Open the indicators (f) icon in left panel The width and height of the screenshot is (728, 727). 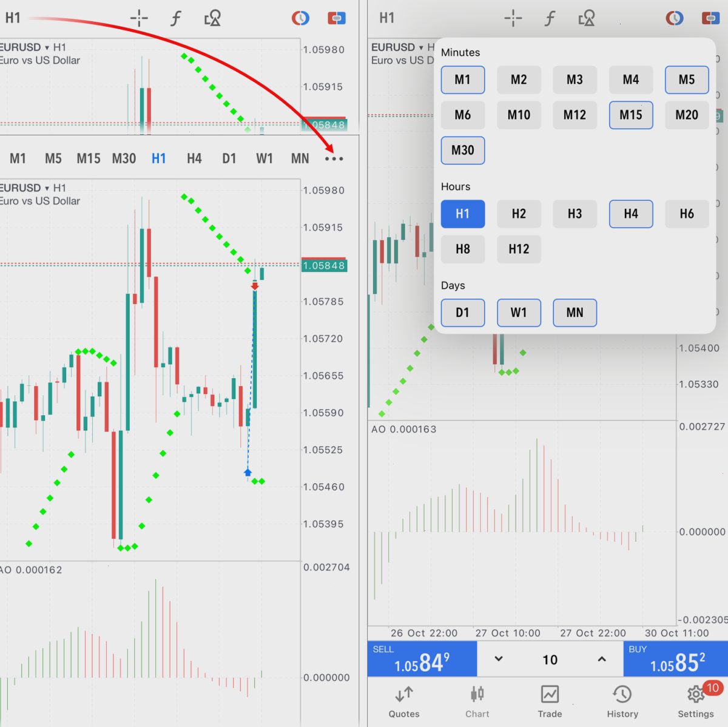176,18
